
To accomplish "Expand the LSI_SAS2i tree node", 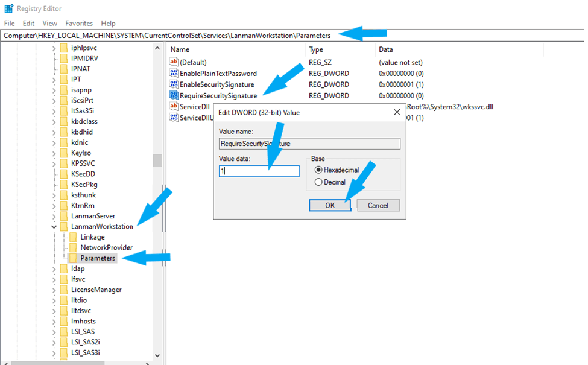I will click(54, 342).
